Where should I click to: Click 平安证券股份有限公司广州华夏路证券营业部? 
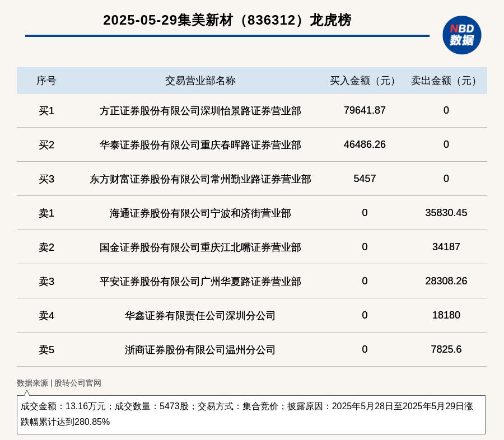(200, 281)
